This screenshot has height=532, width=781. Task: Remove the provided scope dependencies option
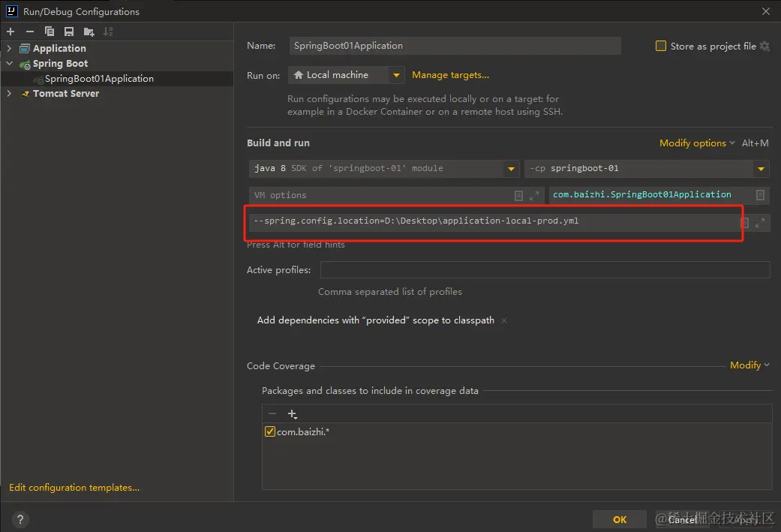504,320
